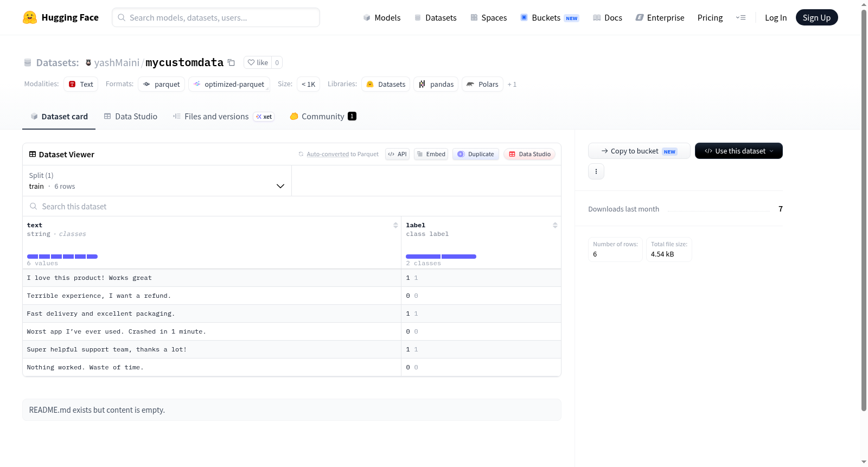Open Docs in the top navigation
The width and height of the screenshot is (868, 467).
tap(608, 17)
